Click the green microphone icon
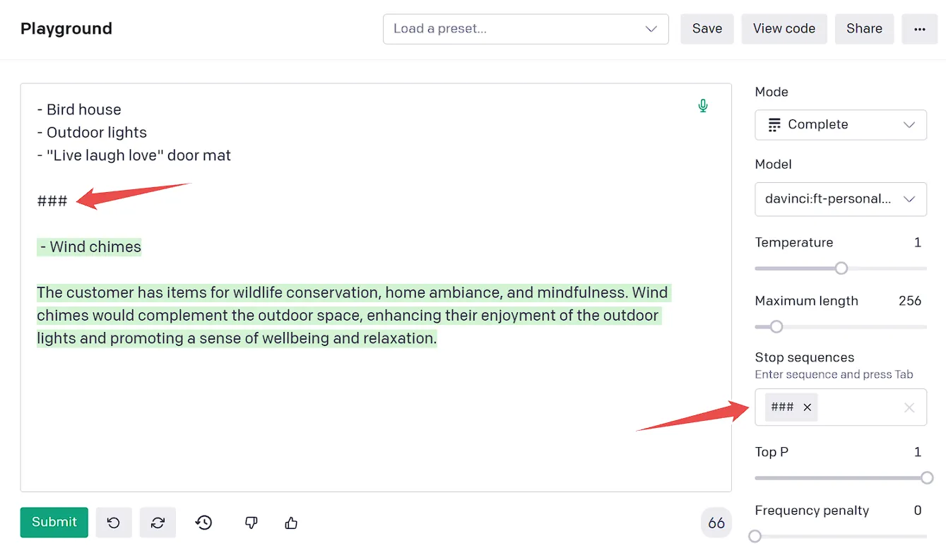Screen dimensions: 946x560 tap(703, 106)
